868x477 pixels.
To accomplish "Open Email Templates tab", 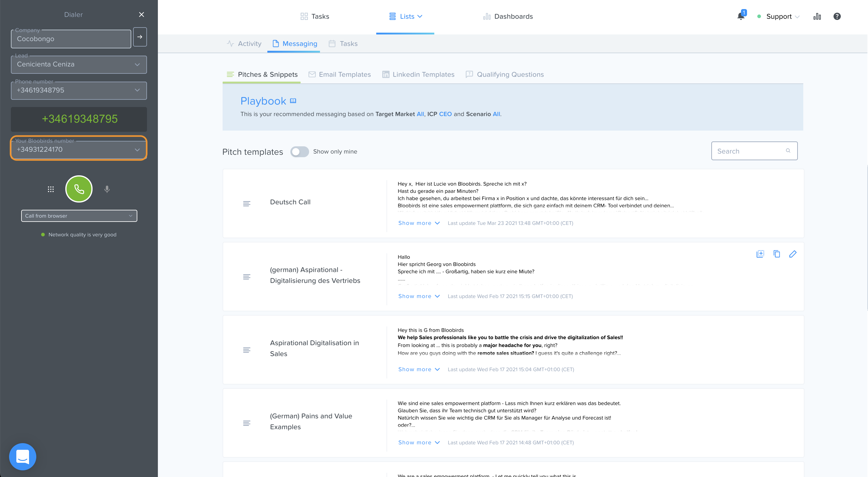I will 340,74.
